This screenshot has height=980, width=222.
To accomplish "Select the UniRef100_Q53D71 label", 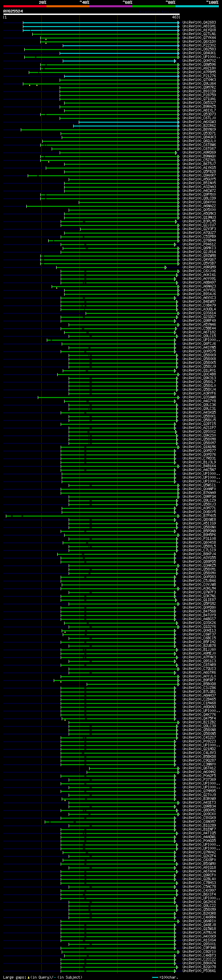I will coord(199,133).
